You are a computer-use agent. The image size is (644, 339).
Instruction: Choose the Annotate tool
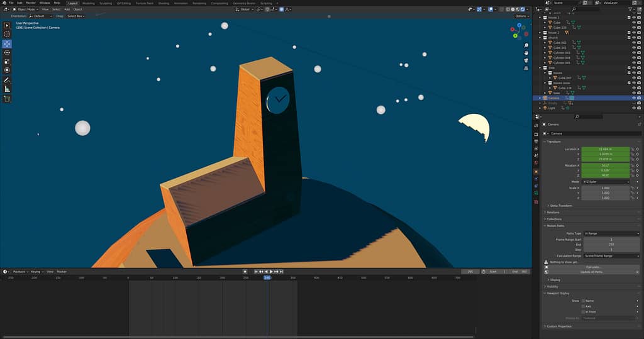(7, 80)
